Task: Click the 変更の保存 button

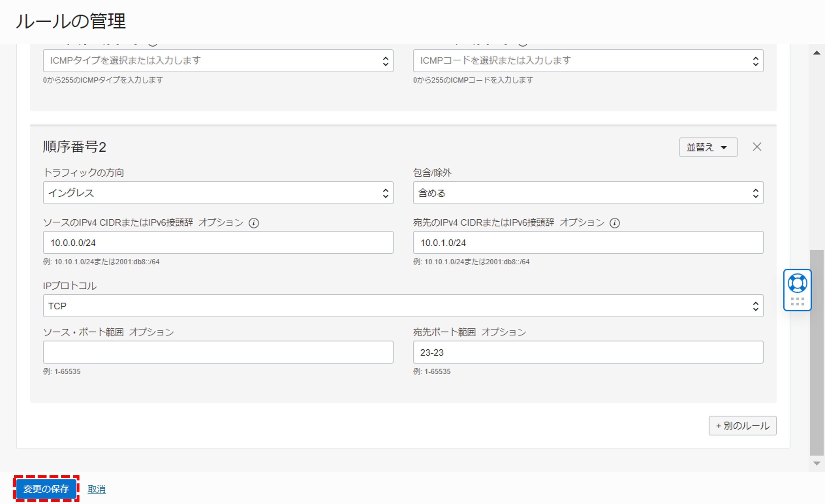Action: click(x=46, y=489)
